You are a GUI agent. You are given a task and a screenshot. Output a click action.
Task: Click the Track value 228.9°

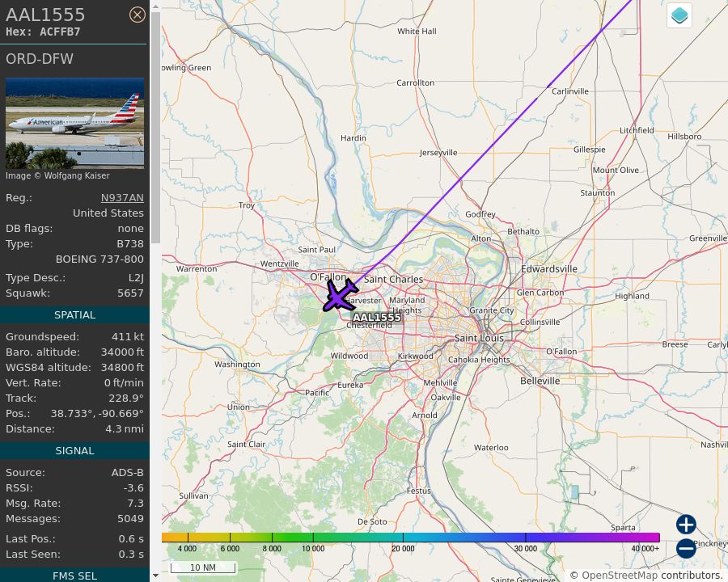point(126,399)
